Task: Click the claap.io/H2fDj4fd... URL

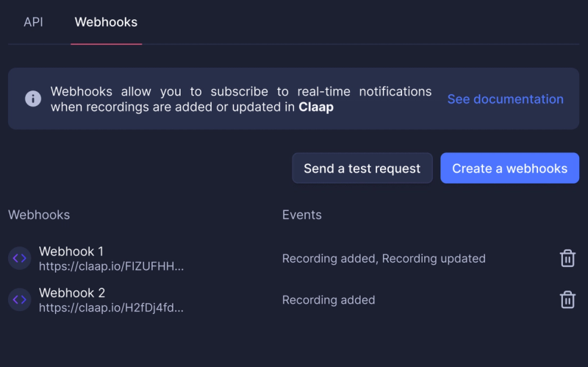Action: click(x=112, y=307)
